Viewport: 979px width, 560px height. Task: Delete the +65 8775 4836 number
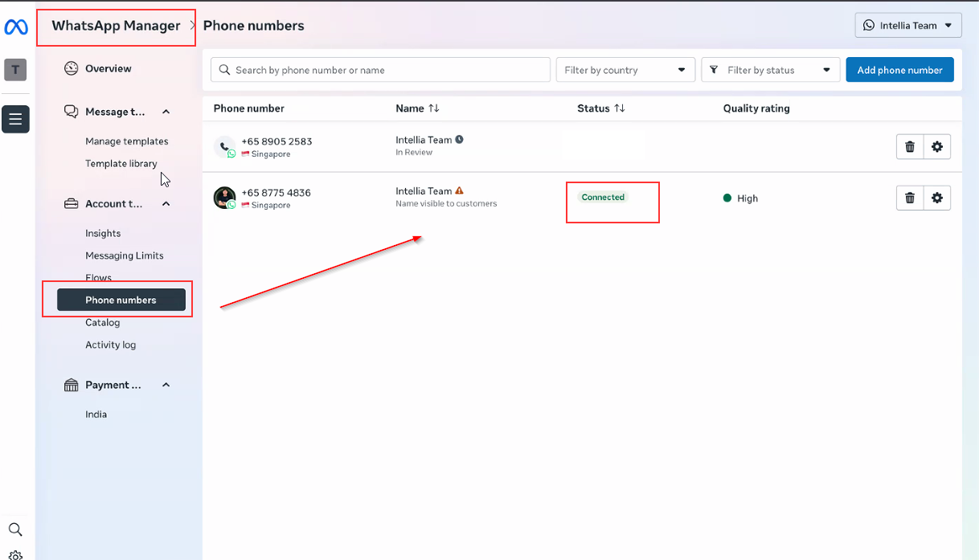910,198
